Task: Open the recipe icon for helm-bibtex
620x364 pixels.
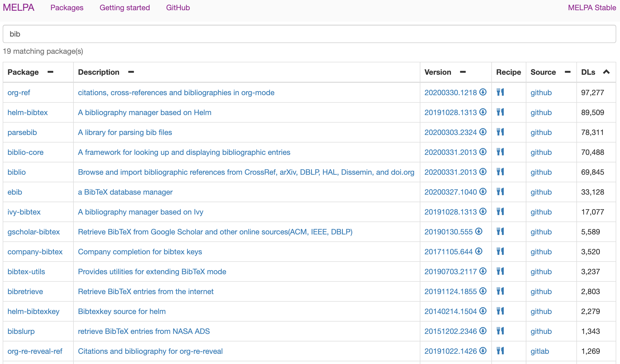Action: pos(500,112)
